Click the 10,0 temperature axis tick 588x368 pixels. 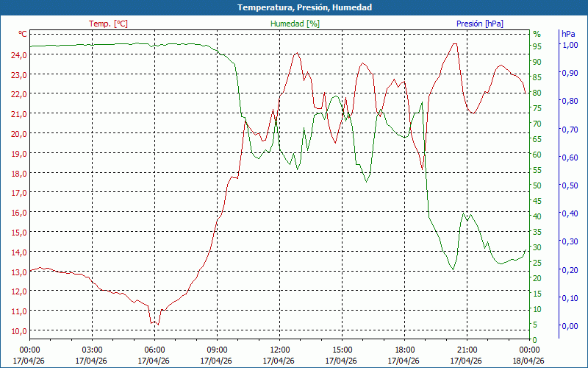[x=18, y=330]
